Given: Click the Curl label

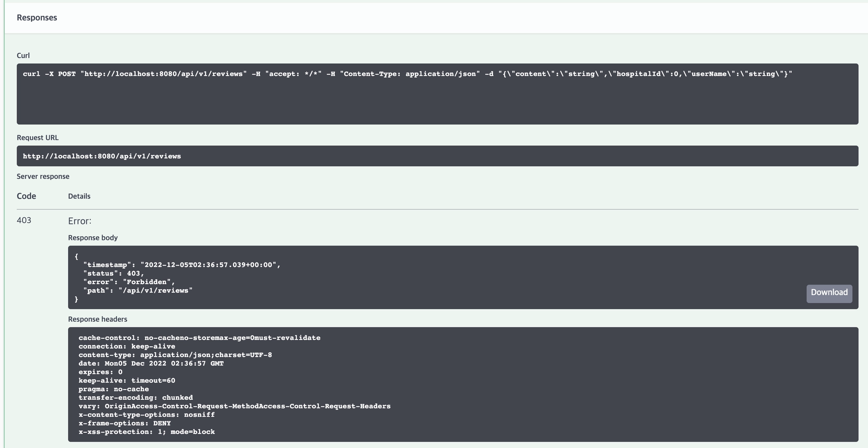Looking at the screenshot, I should pyautogui.click(x=23, y=55).
